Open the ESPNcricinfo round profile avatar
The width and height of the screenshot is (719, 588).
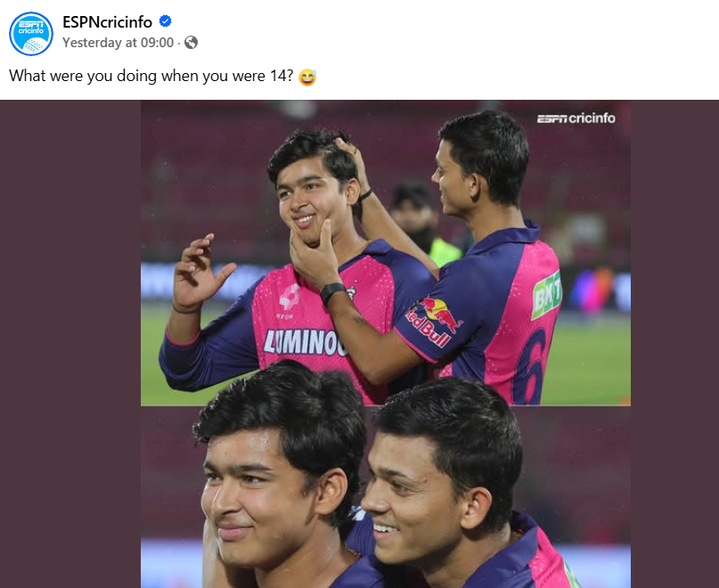(x=31, y=34)
